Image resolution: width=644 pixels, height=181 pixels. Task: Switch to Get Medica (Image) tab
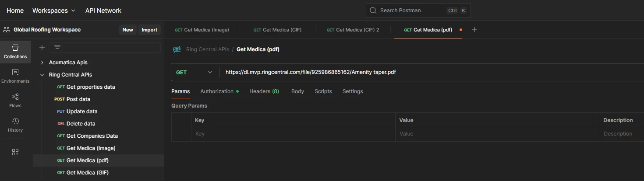(202, 30)
